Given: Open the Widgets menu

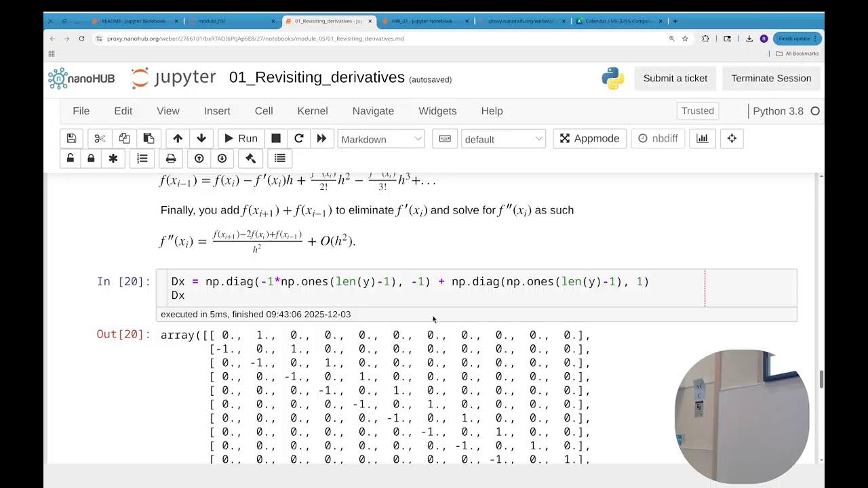Looking at the screenshot, I should (437, 110).
